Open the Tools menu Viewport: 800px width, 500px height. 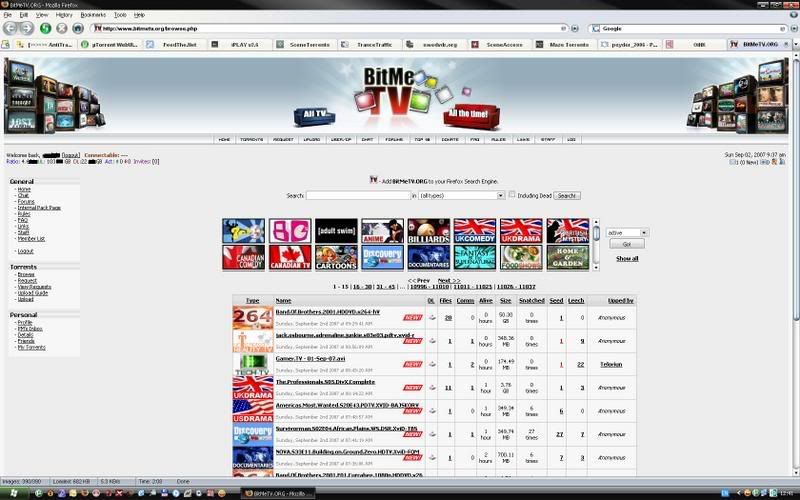click(120, 15)
